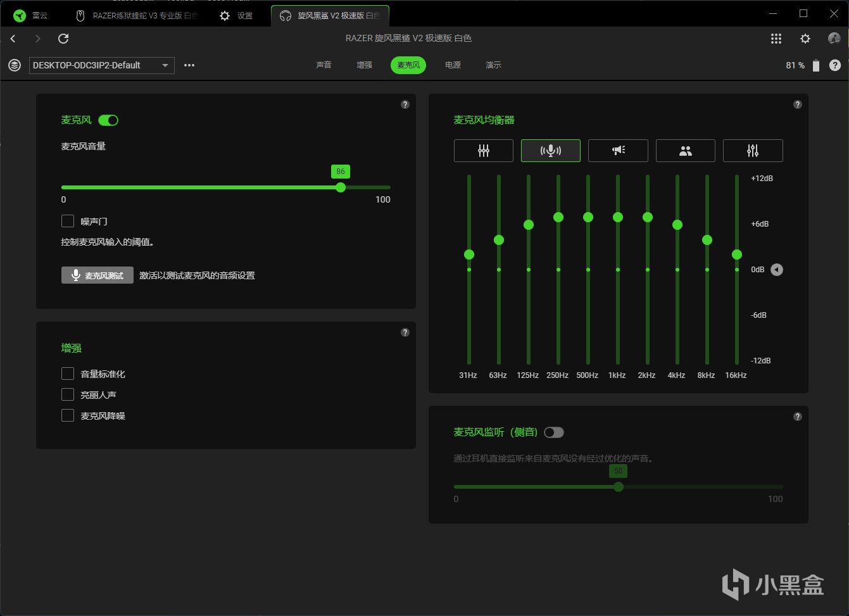Open help for the 麦克风 panel
The height and width of the screenshot is (616, 849).
coord(405,104)
